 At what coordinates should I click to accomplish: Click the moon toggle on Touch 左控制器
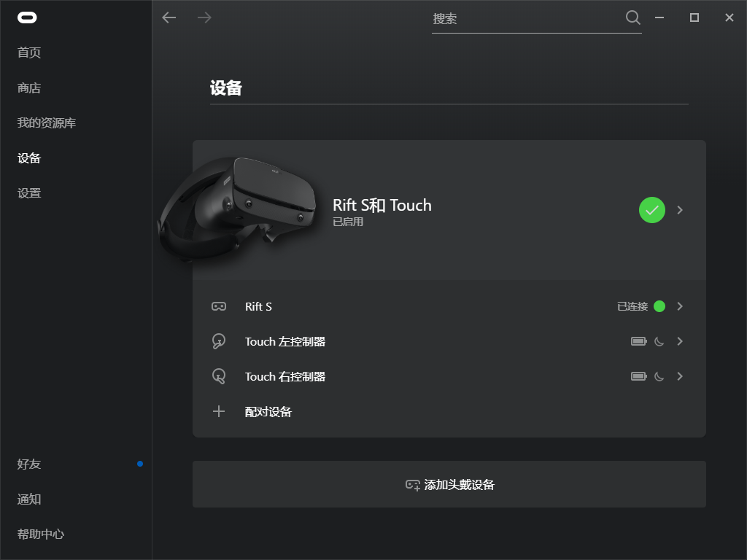pos(658,341)
